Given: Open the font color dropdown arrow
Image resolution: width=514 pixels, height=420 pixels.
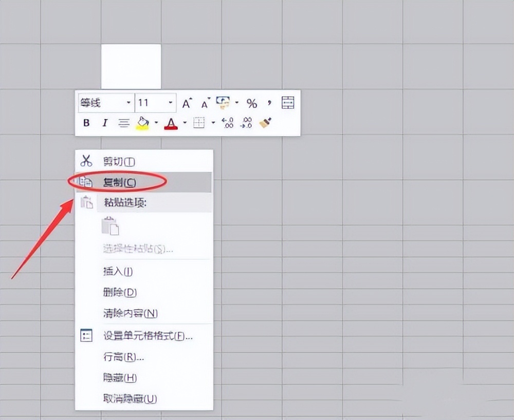Looking at the screenshot, I should (x=185, y=123).
